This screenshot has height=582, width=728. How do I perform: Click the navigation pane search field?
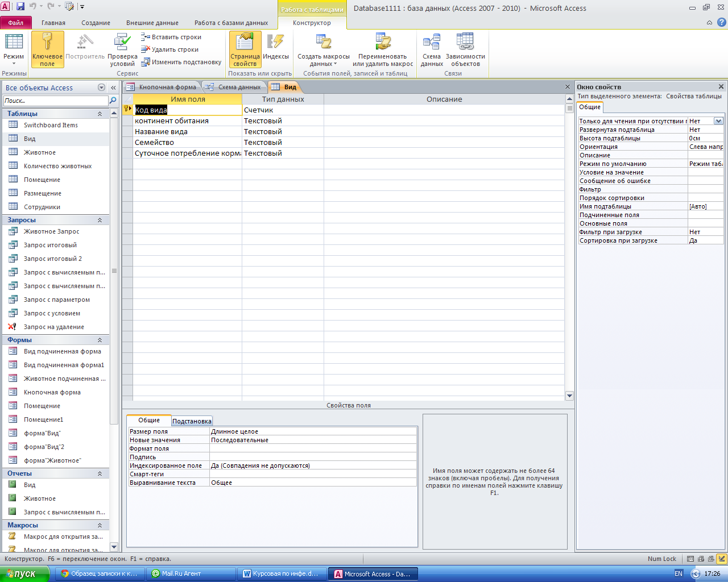(56, 101)
